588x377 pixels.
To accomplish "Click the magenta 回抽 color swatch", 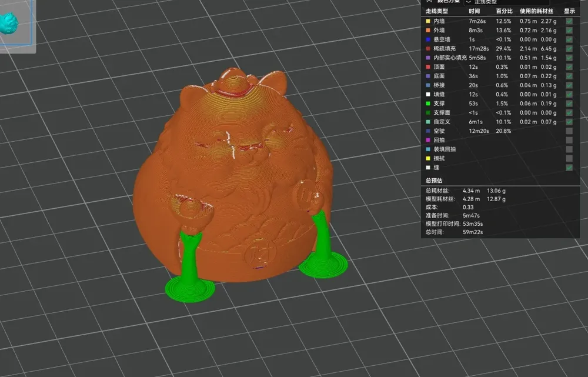I will tap(428, 140).
